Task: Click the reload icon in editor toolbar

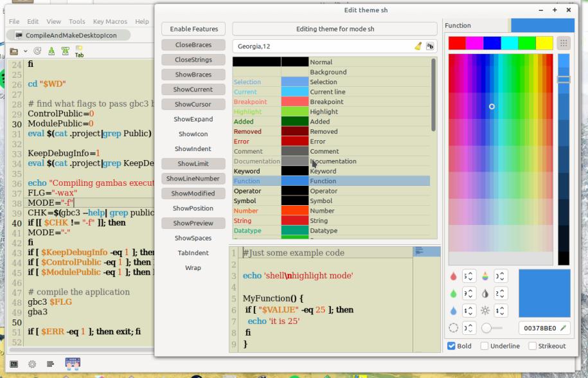Action: pos(37,51)
